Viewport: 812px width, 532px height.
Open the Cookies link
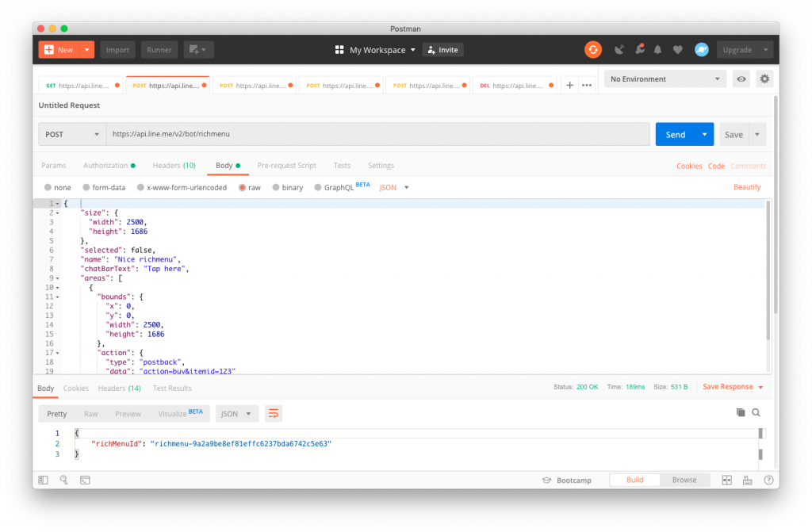[x=689, y=166]
